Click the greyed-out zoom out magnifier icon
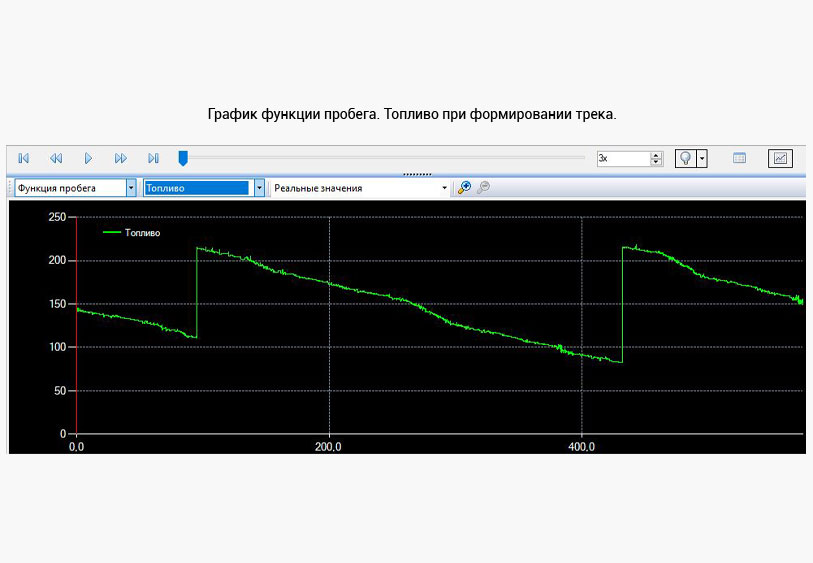The image size is (813, 563). [484, 188]
